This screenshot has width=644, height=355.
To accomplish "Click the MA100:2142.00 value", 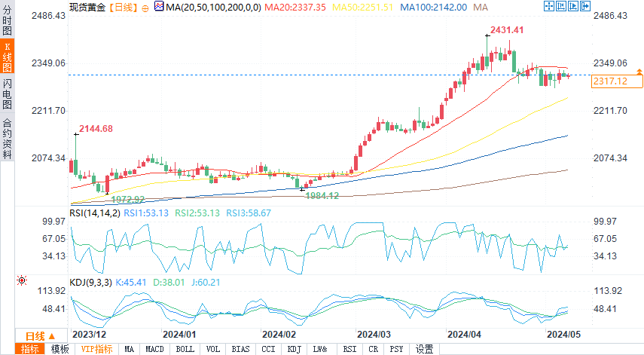I will 433,8.
